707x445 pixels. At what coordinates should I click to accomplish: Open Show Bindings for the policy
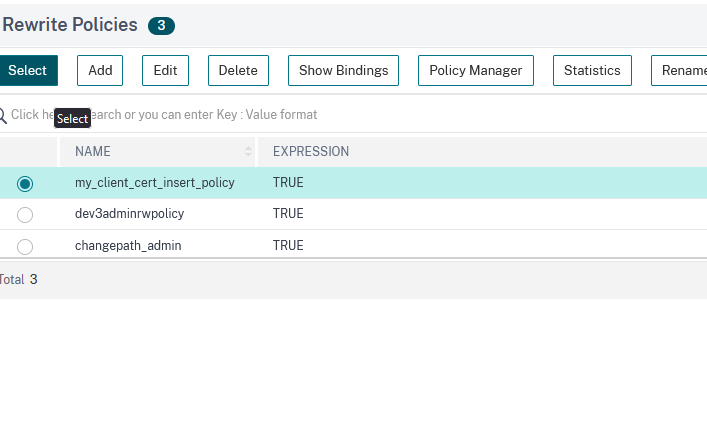pos(344,70)
